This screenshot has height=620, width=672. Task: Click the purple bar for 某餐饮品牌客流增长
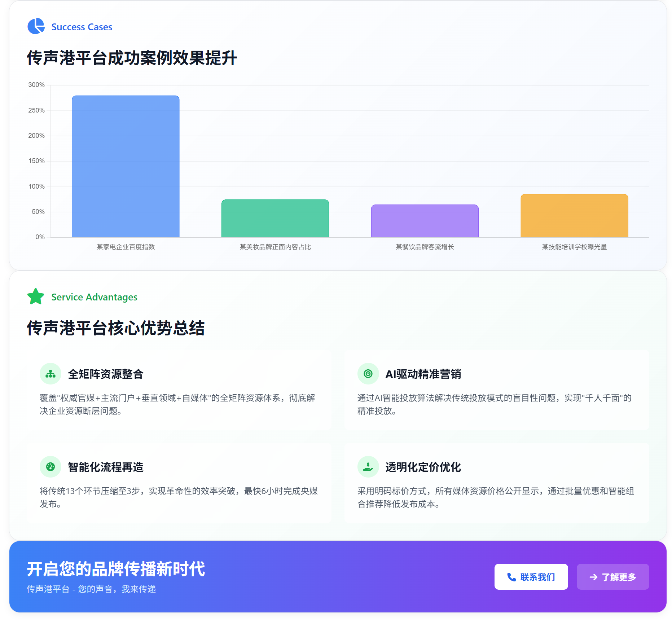(x=425, y=221)
